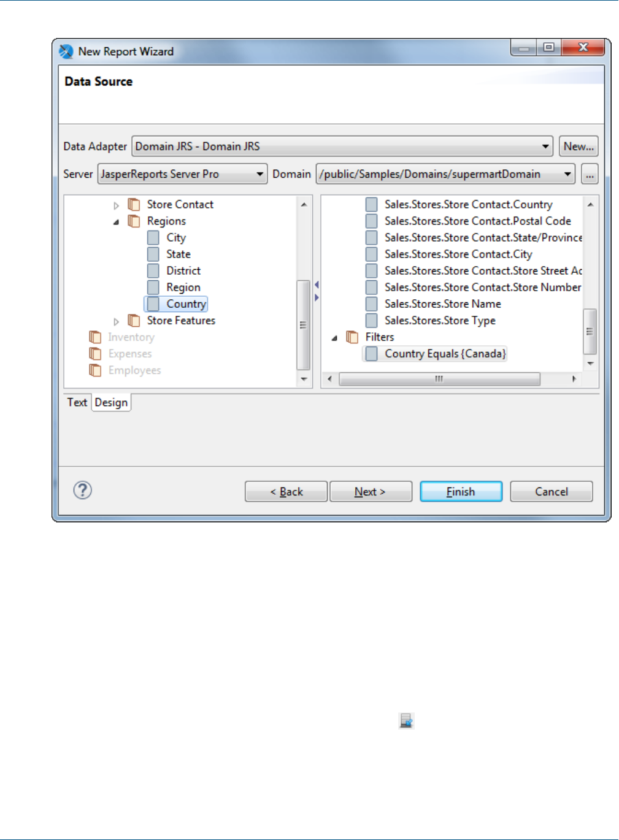Click the Store Features folder icon

[134, 320]
